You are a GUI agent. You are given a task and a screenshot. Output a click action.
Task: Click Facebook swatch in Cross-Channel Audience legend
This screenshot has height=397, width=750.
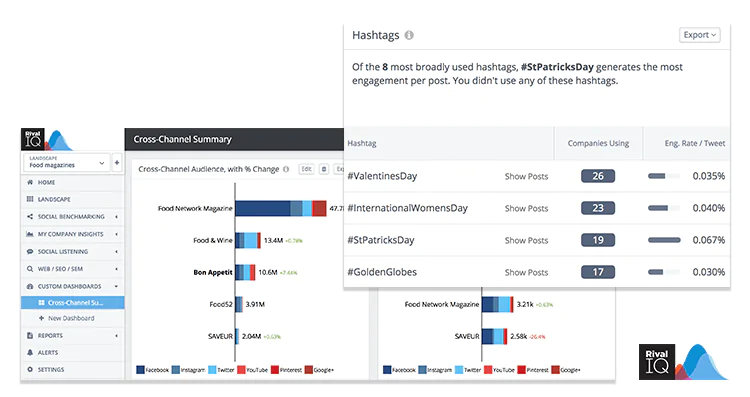tap(140, 370)
